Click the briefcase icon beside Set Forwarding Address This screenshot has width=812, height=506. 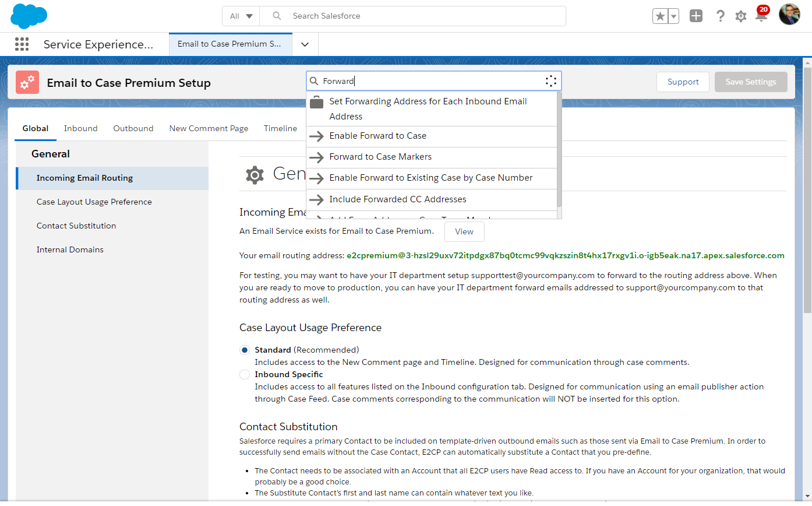click(316, 102)
